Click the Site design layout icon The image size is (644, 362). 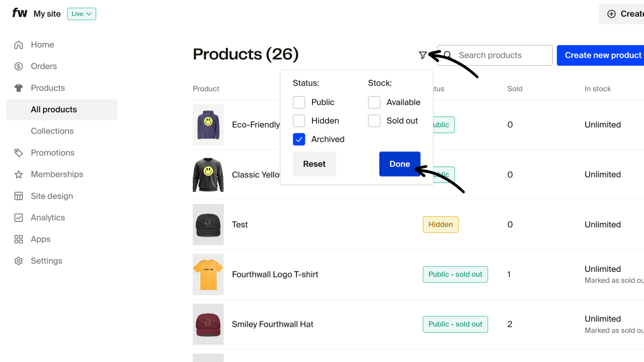(18, 196)
